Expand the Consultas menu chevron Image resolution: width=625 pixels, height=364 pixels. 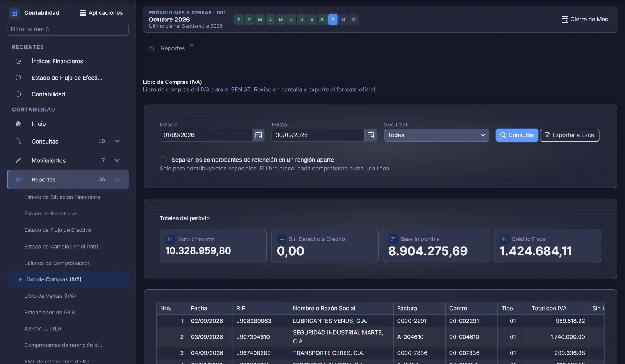pos(117,141)
